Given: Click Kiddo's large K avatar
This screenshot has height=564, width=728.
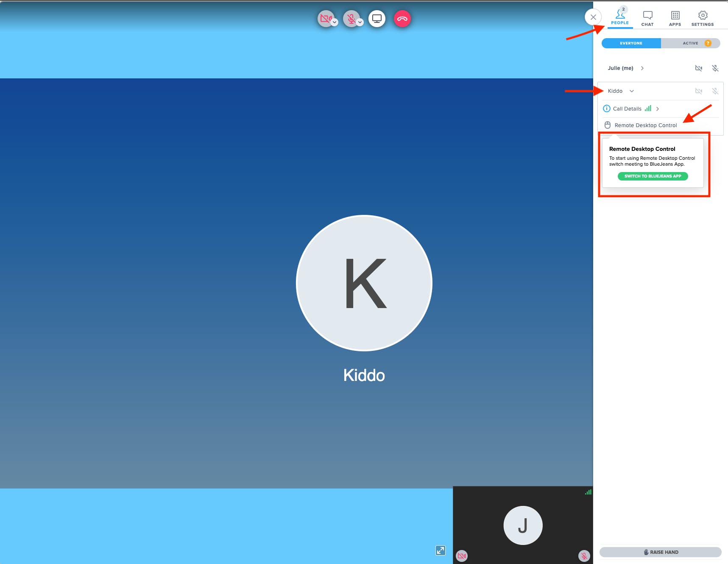Looking at the screenshot, I should click(364, 283).
